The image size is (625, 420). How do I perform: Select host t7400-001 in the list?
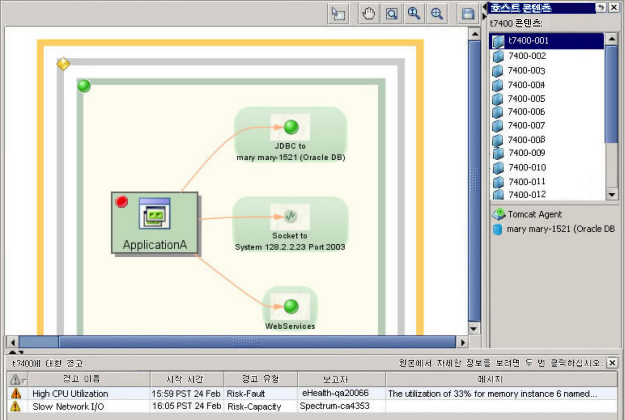[547, 41]
